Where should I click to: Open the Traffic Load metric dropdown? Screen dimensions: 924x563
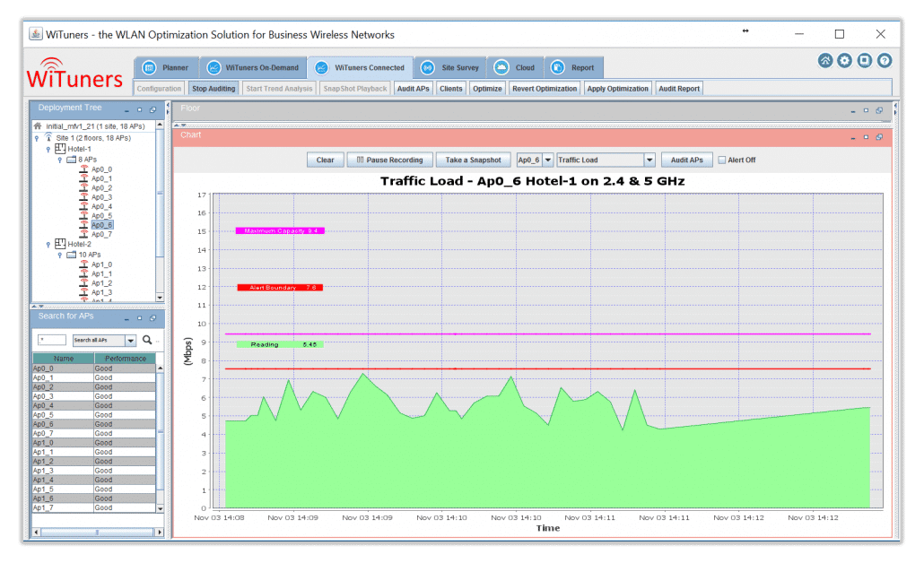pos(649,160)
